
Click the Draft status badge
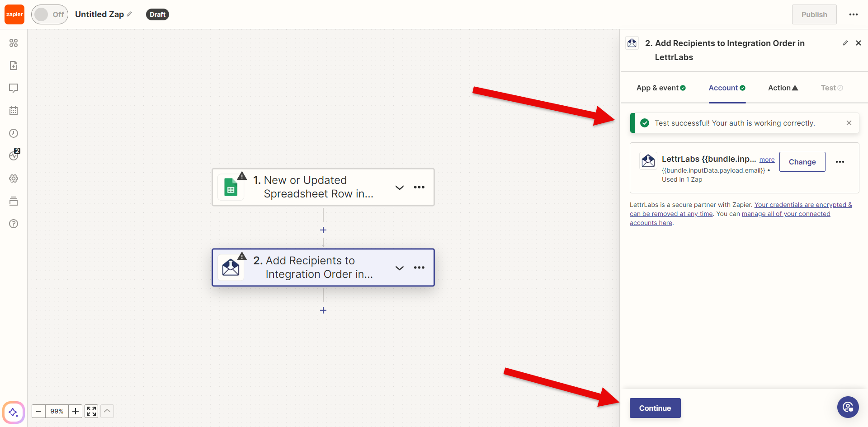point(157,14)
